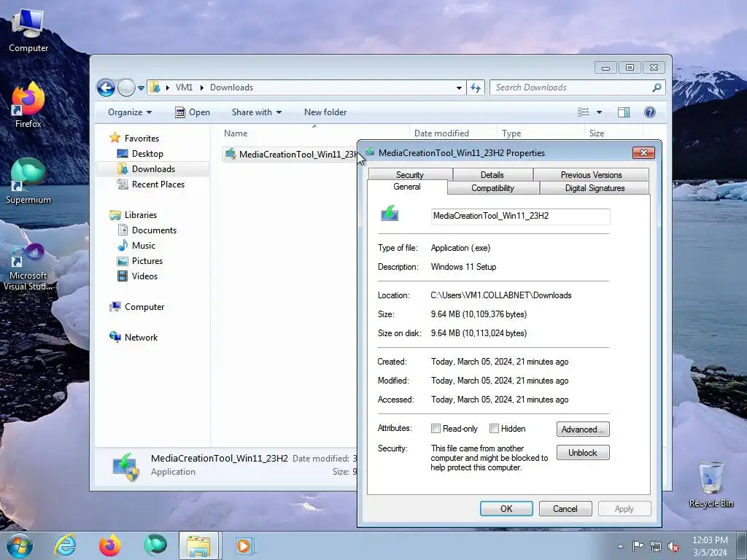Open the Music library
The width and height of the screenshot is (747, 560).
144,245
